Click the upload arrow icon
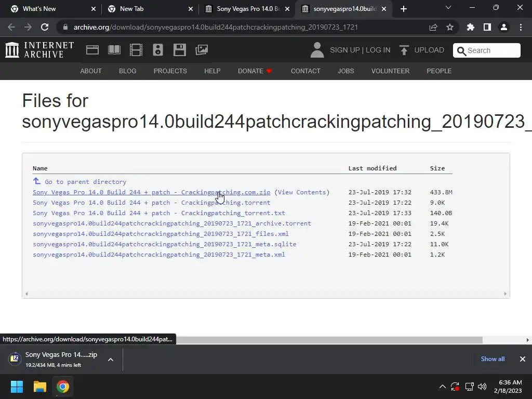 click(404, 50)
